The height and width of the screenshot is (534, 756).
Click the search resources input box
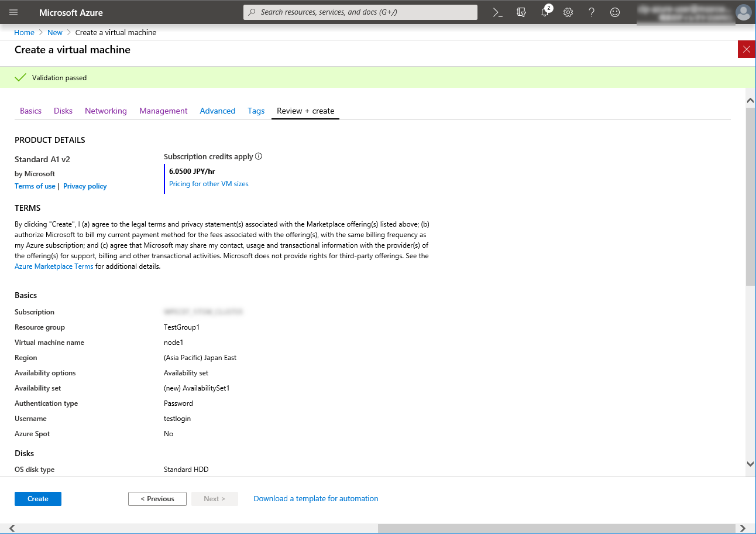[360, 12]
